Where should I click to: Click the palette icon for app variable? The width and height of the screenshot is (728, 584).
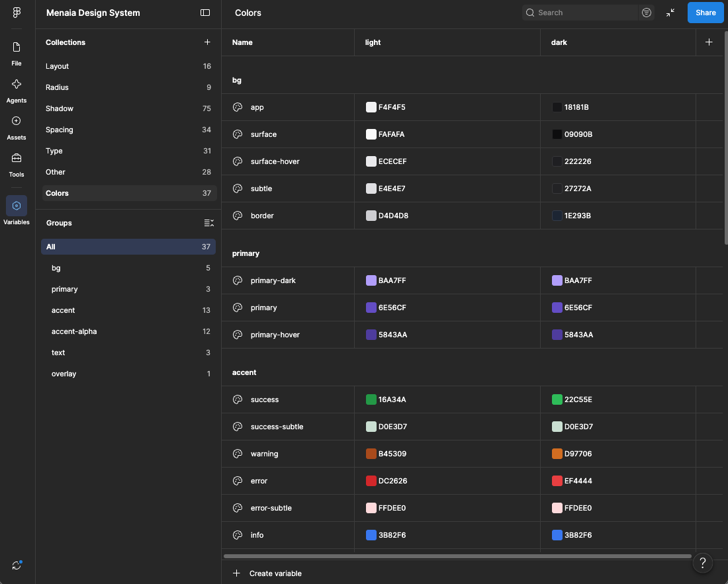tap(238, 107)
